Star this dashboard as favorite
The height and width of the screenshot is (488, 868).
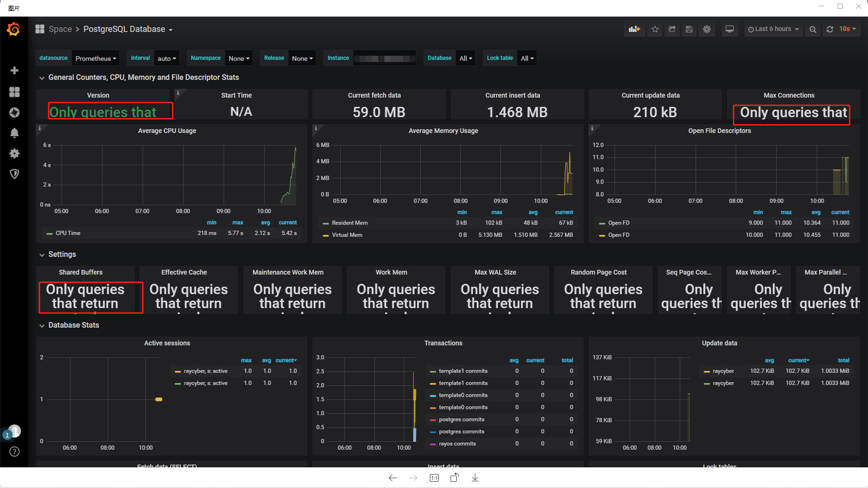(655, 29)
